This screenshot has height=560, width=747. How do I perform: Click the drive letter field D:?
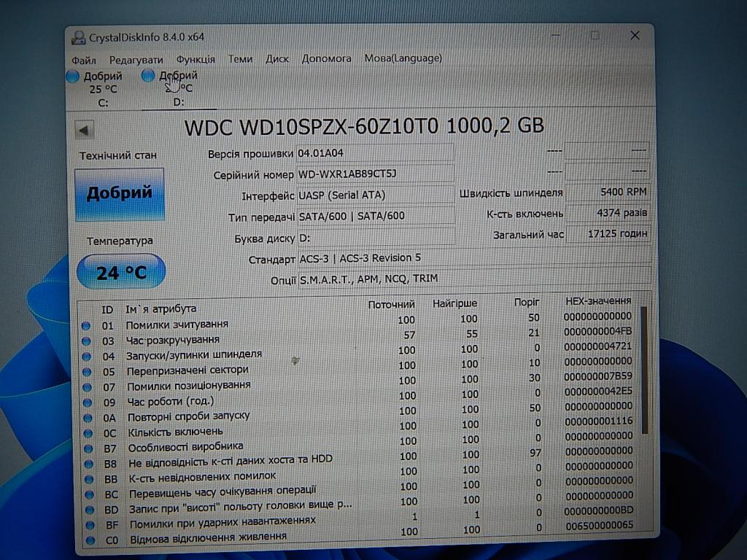(376, 238)
